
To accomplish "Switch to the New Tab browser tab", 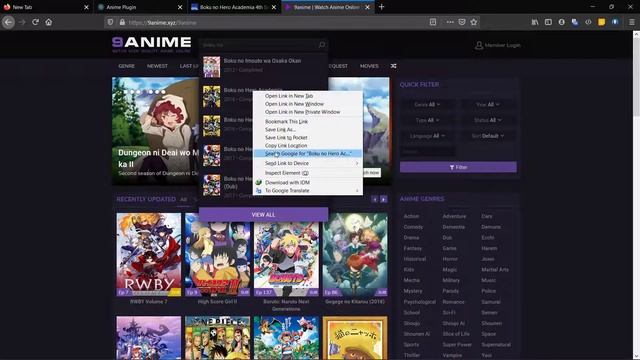I will (46, 7).
